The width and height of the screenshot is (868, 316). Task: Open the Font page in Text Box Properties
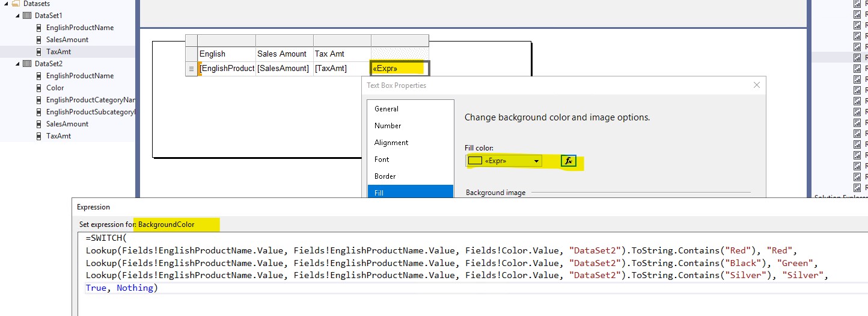click(x=411, y=160)
